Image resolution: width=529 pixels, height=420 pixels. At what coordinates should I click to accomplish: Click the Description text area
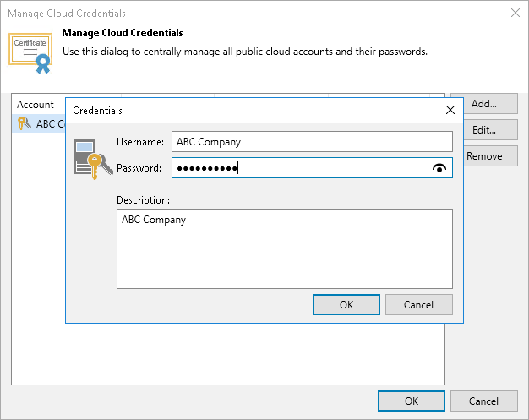pos(285,249)
